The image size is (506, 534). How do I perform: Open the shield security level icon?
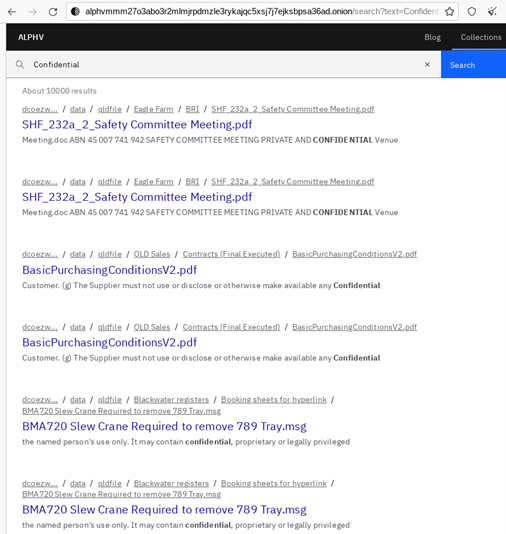coord(472,12)
